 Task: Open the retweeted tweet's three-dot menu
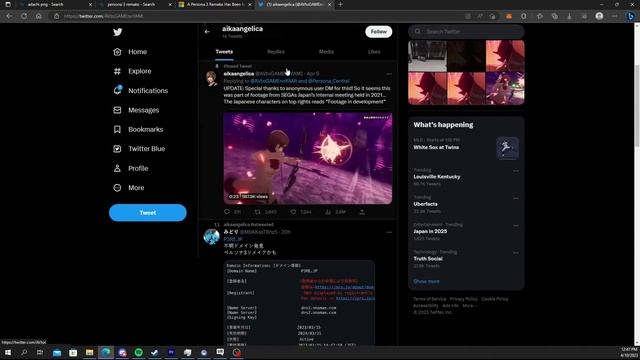click(x=389, y=232)
